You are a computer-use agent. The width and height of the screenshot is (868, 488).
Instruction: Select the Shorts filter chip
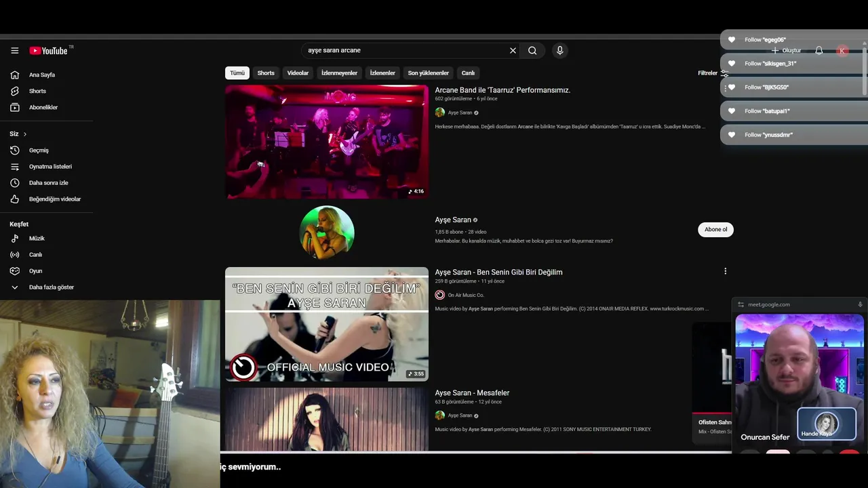[x=266, y=73]
